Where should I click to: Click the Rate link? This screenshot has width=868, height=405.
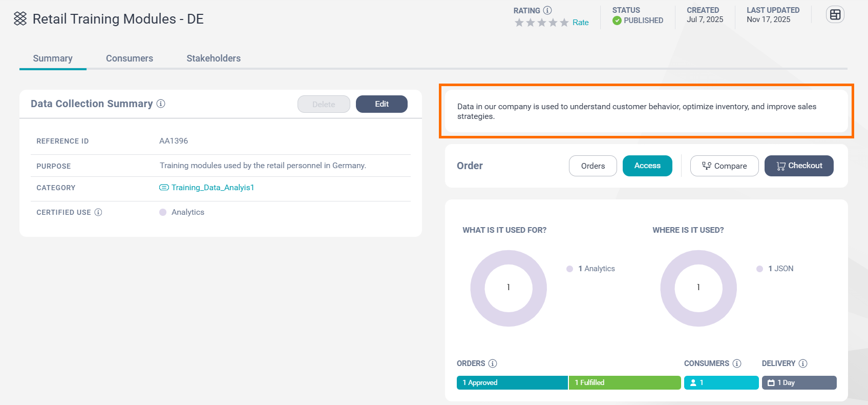pyautogui.click(x=581, y=23)
